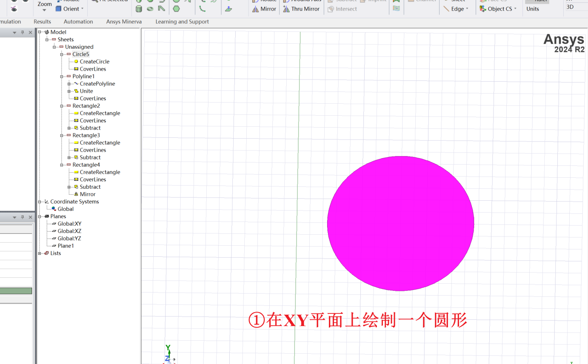The height and width of the screenshot is (364, 588).
Task: Open upper left panel options arrow
Action: point(14,33)
